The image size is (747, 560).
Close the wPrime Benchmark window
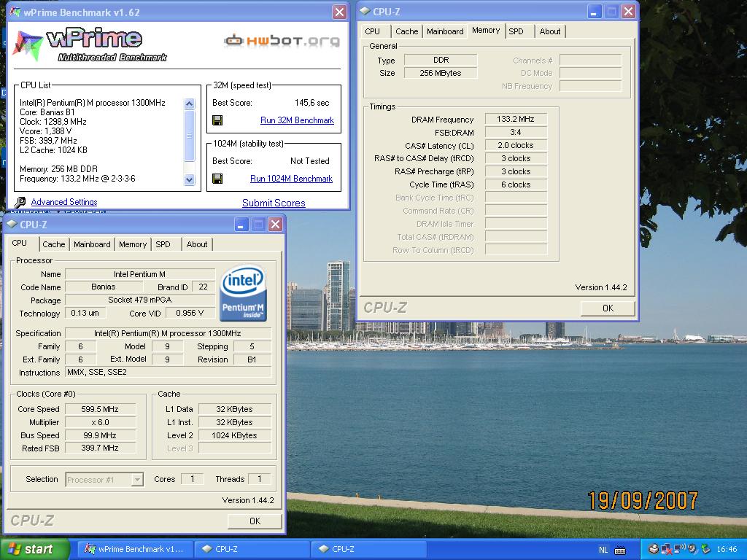(x=339, y=12)
